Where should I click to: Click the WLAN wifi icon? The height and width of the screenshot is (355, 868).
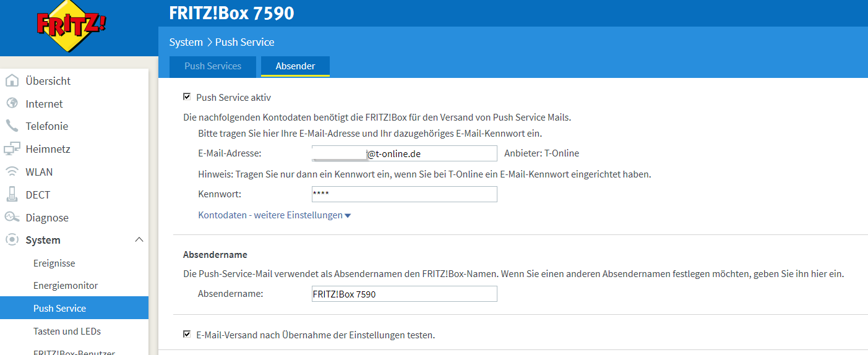click(12, 172)
